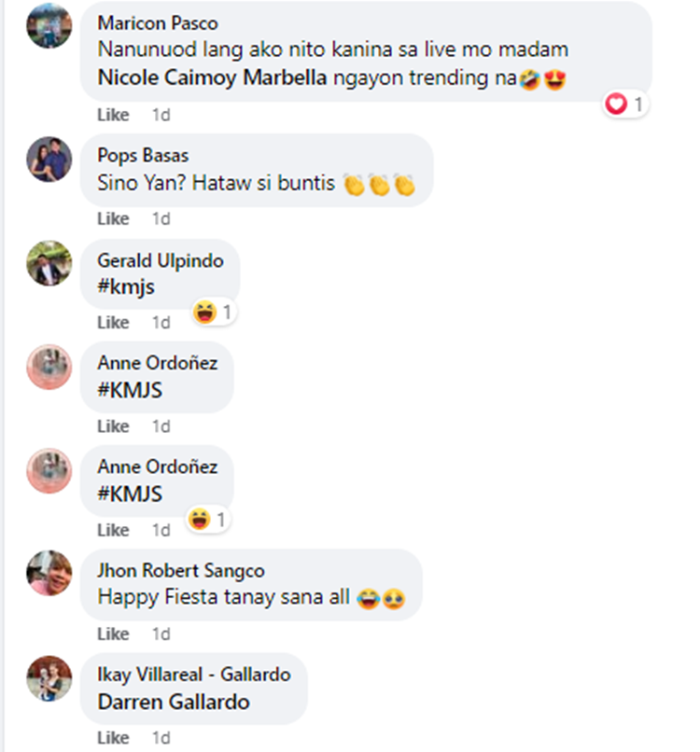Open the Maricon Pasco name link
Screen dimensions: 700x752
(158, 23)
